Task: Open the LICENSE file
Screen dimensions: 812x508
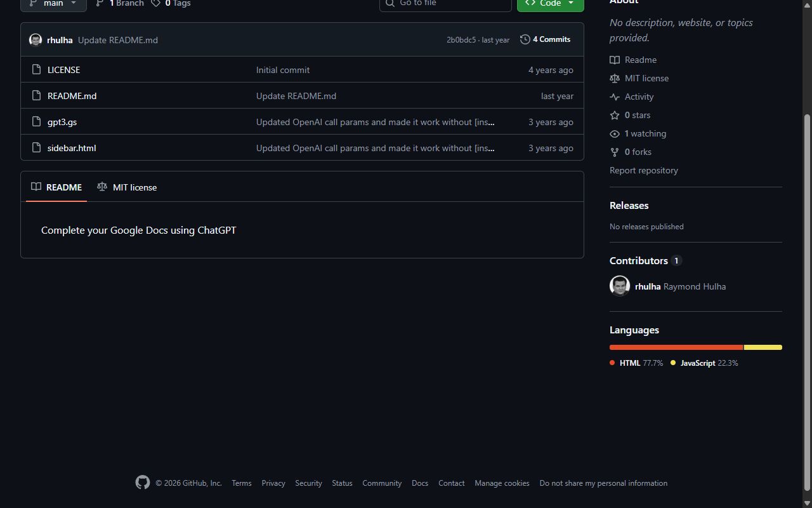Action: pyautogui.click(x=63, y=70)
